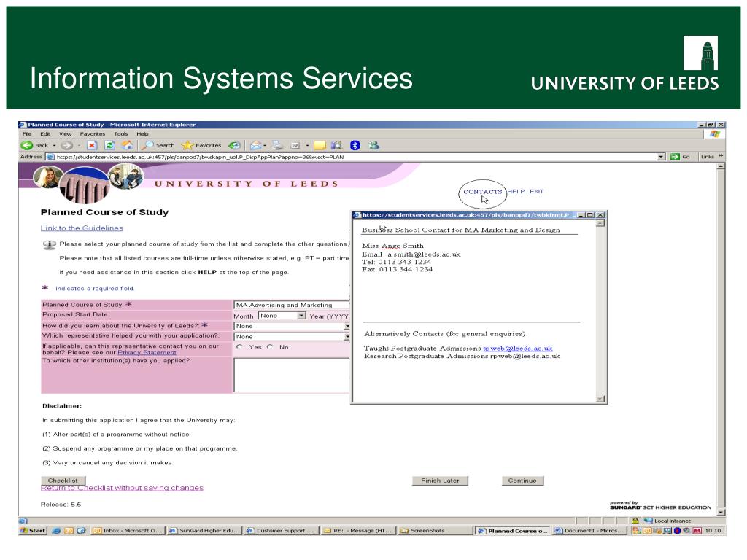
Task: Launch Internet Explorer from quick launch
Action: 56,531
